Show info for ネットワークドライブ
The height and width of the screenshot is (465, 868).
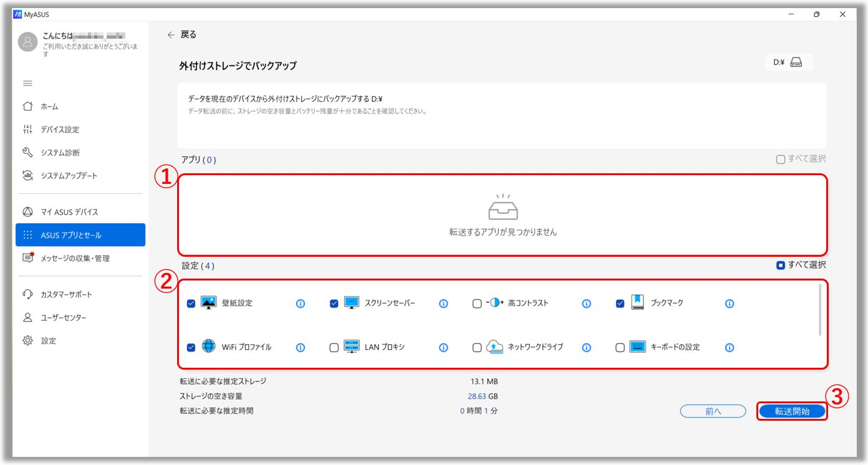586,348
